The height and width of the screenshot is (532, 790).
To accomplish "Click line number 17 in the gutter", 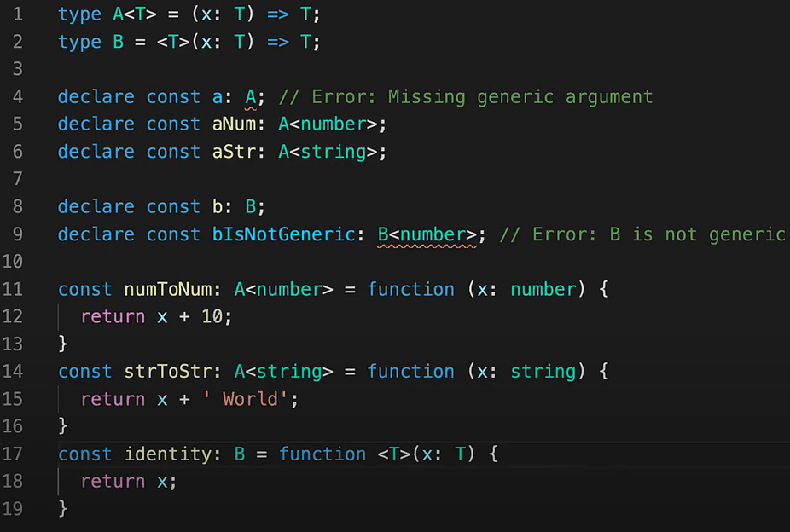I will (x=18, y=454).
